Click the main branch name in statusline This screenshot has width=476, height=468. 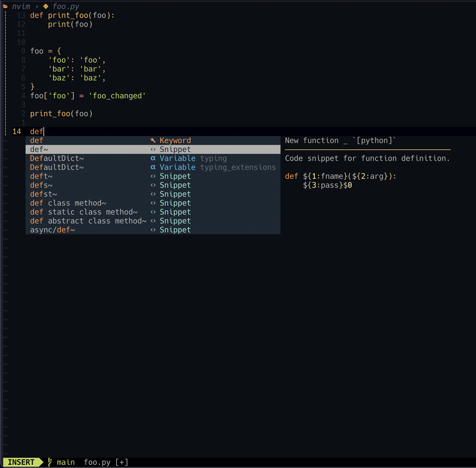tap(65, 462)
